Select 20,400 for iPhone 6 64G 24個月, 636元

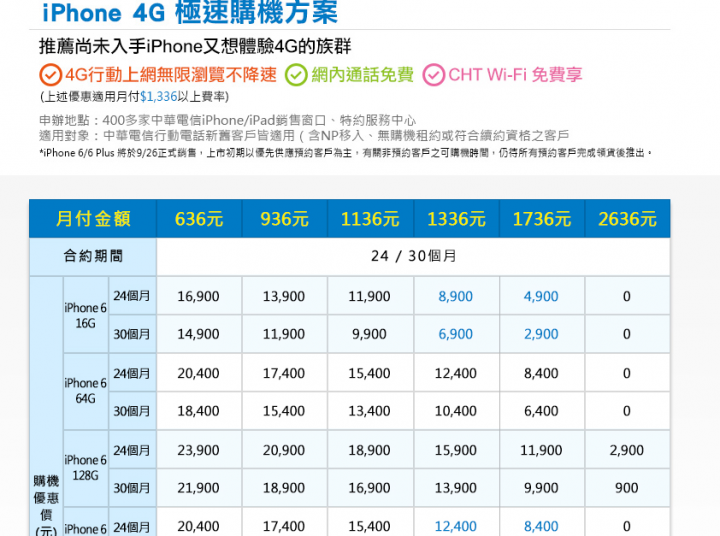pyautogui.click(x=198, y=373)
